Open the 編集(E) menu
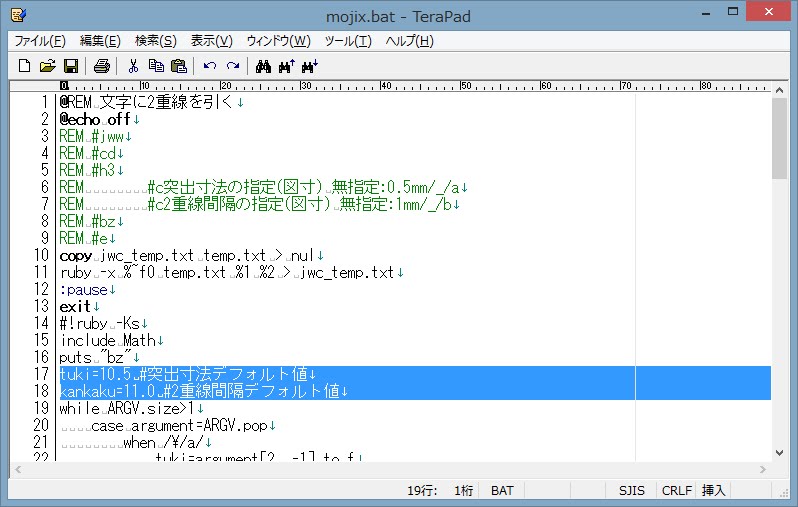798x507 pixels. click(x=100, y=41)
